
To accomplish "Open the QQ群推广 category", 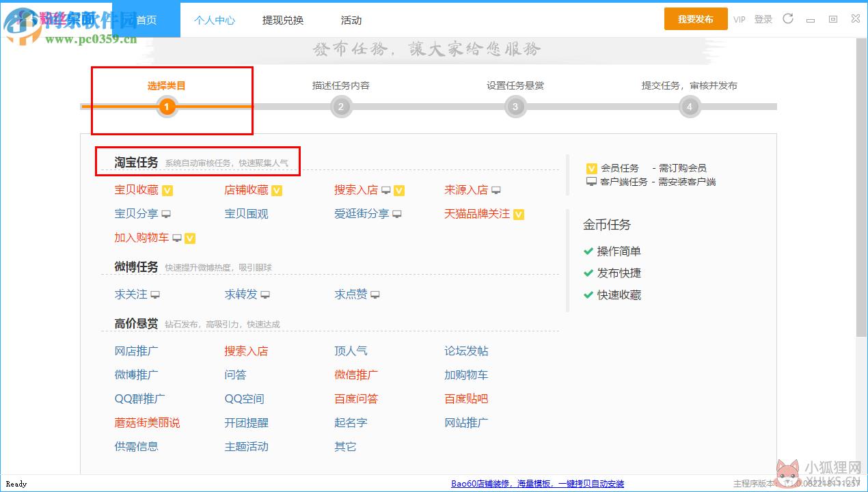I will [139, 399].
